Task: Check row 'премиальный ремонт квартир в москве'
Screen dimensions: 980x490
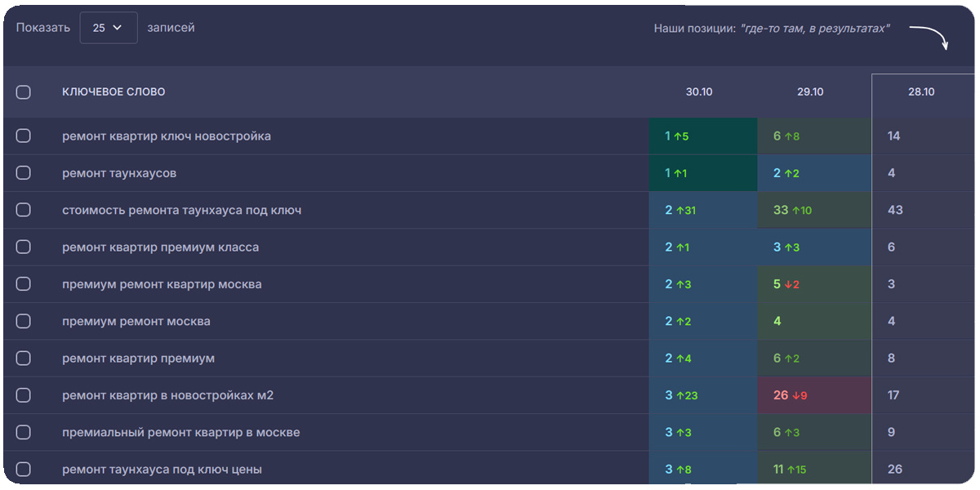Action: [24, 432]
